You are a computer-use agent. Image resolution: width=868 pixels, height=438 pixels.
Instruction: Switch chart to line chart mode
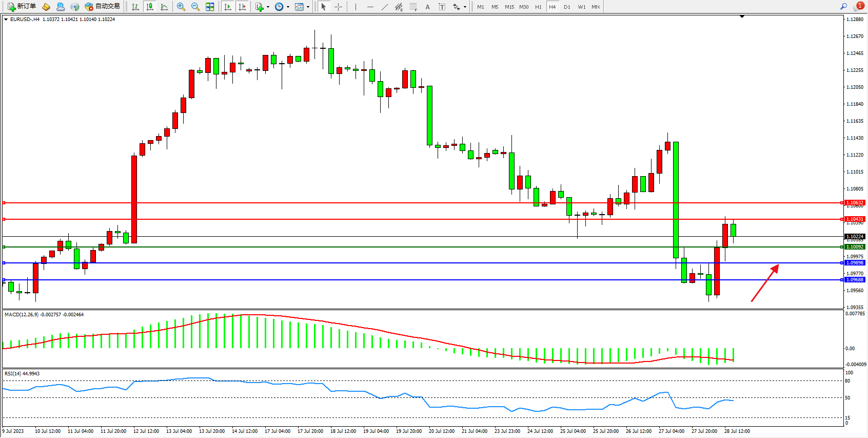click(164, 7)
